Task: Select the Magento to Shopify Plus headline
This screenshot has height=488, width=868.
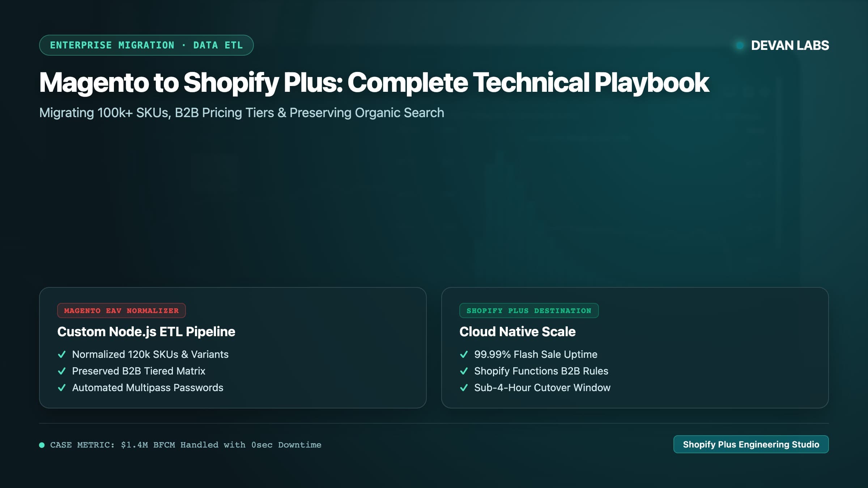Action: (374, 83)
